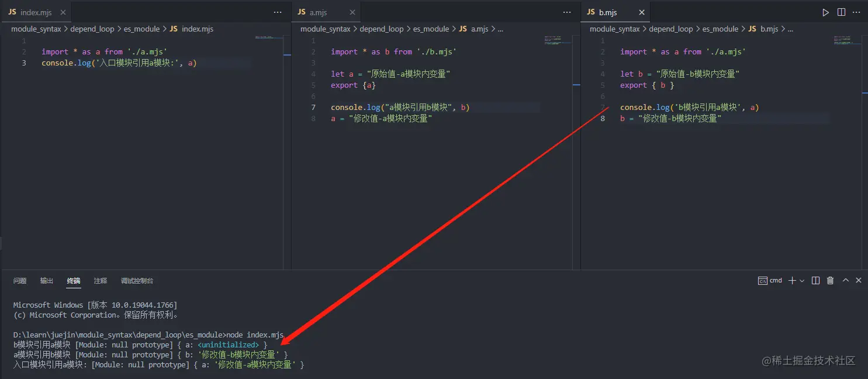Split the terminal pane
Viewport: 868px width, 379px height.
816,281
